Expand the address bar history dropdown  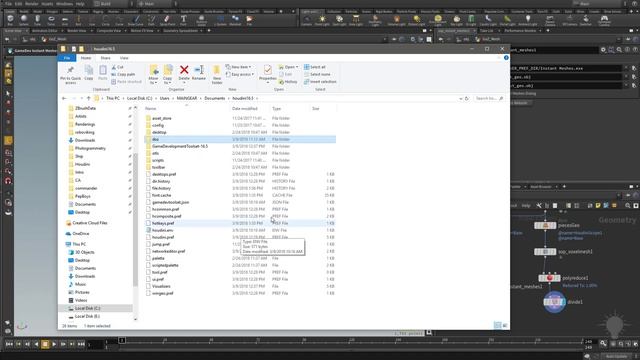[461, 98]
